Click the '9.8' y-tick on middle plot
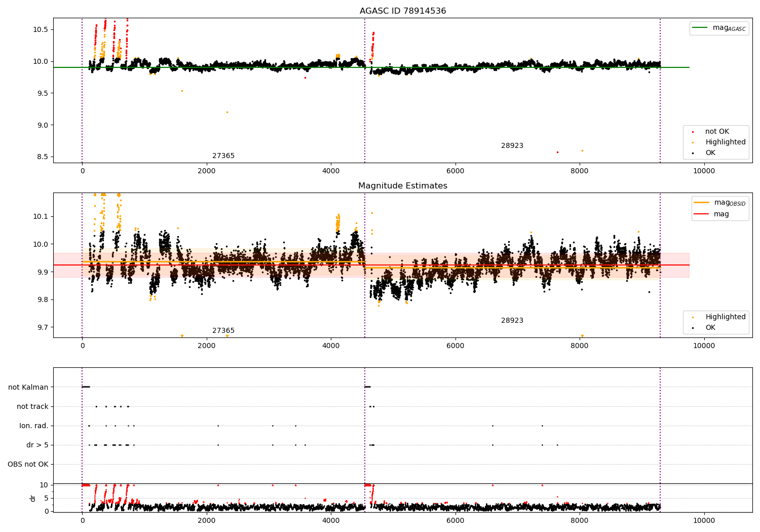Image resolution: width=760 pixels, height=532 pixels. coord(42,300)
